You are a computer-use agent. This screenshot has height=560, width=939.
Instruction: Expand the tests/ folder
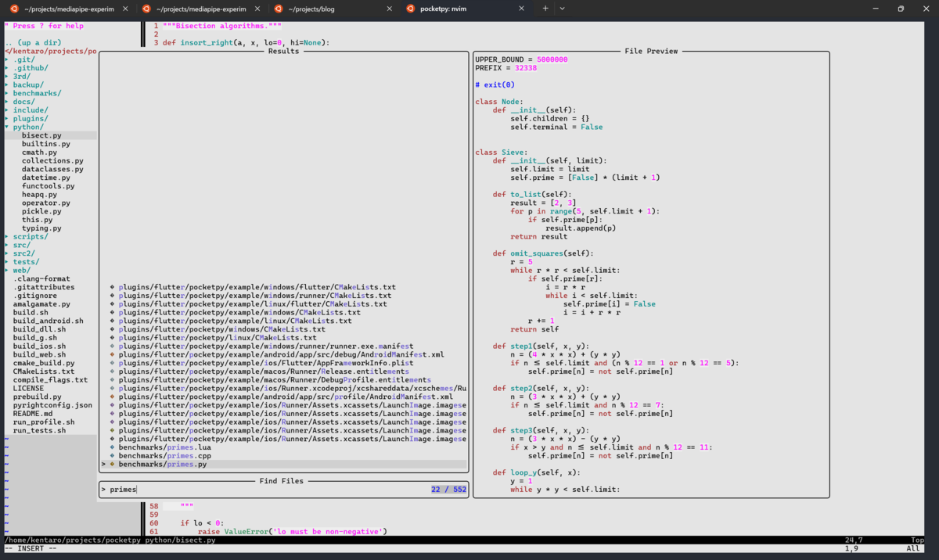[x=22, y=262]
